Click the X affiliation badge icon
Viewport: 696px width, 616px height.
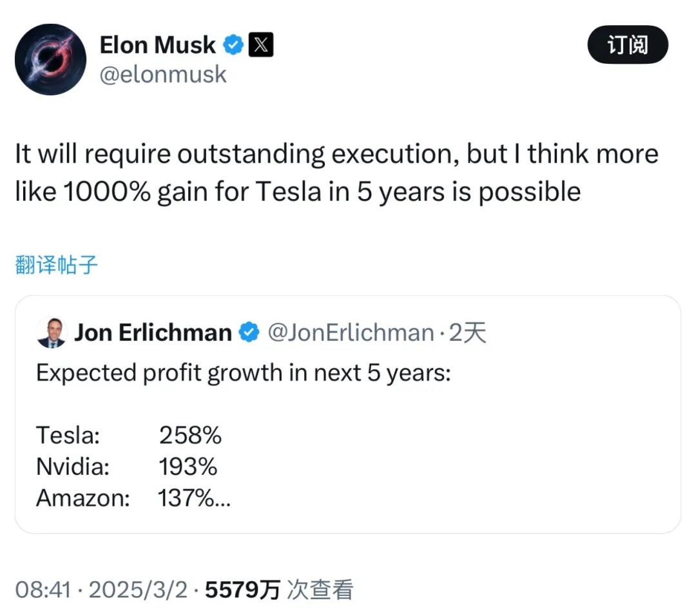260,45
